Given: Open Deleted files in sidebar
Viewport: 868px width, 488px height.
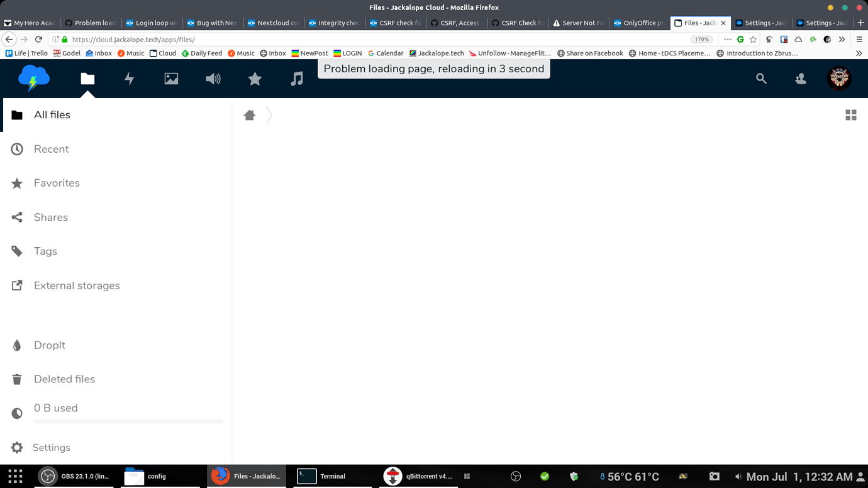Looking at the screenshot, I should click(x=64, y=379).
